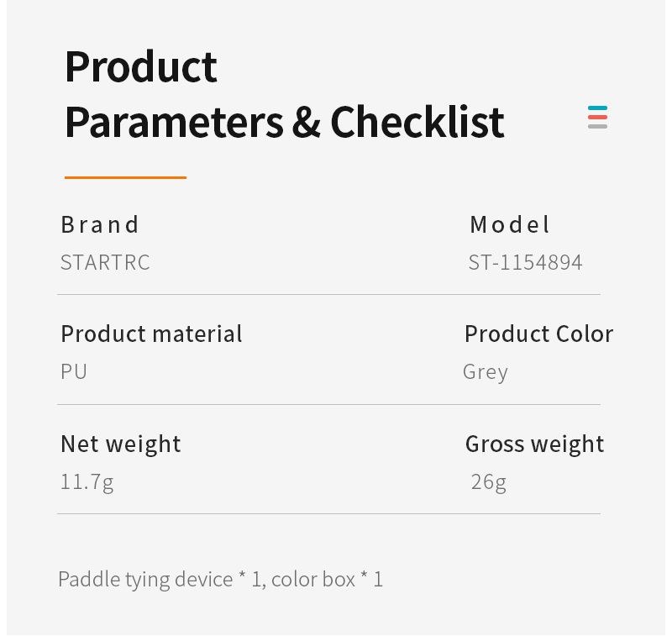672x636 pixels.
Task: Select the Model label
Action: (510, 224)
